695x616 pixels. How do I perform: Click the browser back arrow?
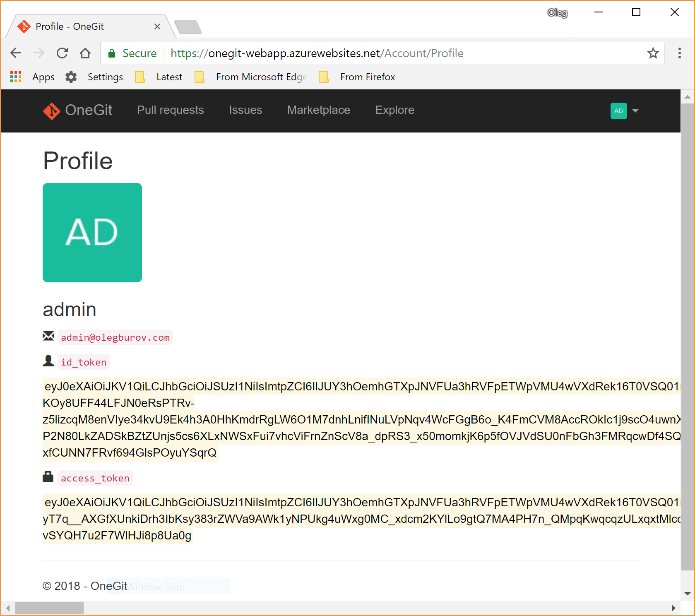16,53
